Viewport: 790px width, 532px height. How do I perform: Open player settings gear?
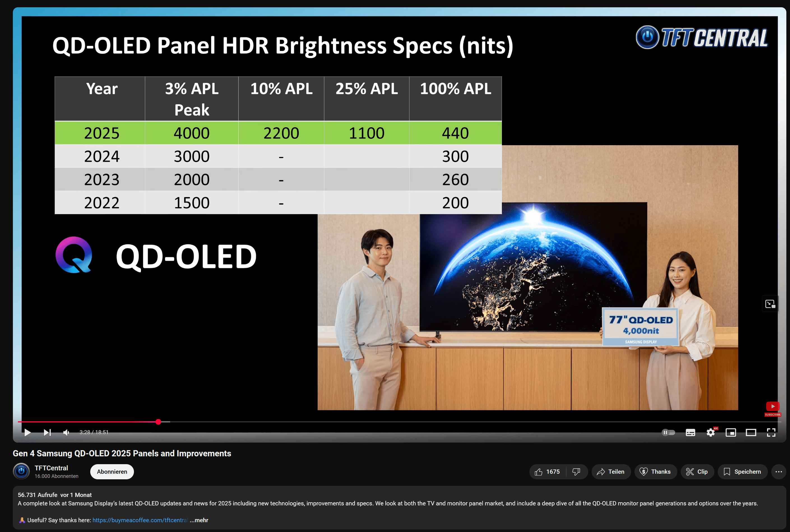tap(711, 432)
